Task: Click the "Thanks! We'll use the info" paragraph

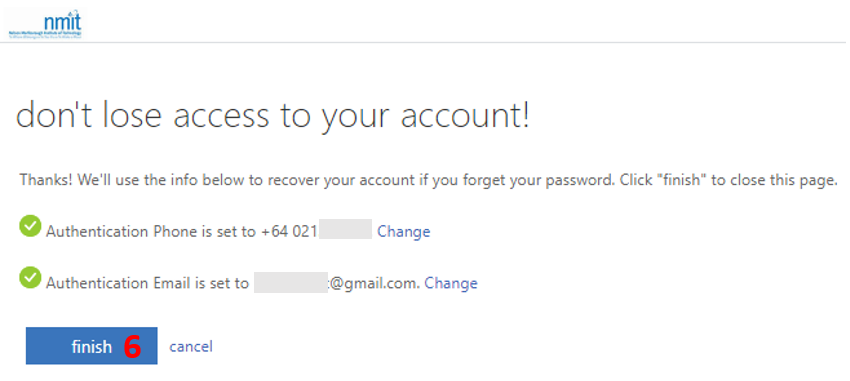Action: (429, 180)
